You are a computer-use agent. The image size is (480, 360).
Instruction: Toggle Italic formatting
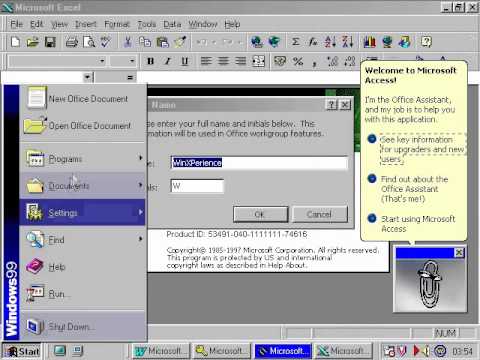pos(168,61)
